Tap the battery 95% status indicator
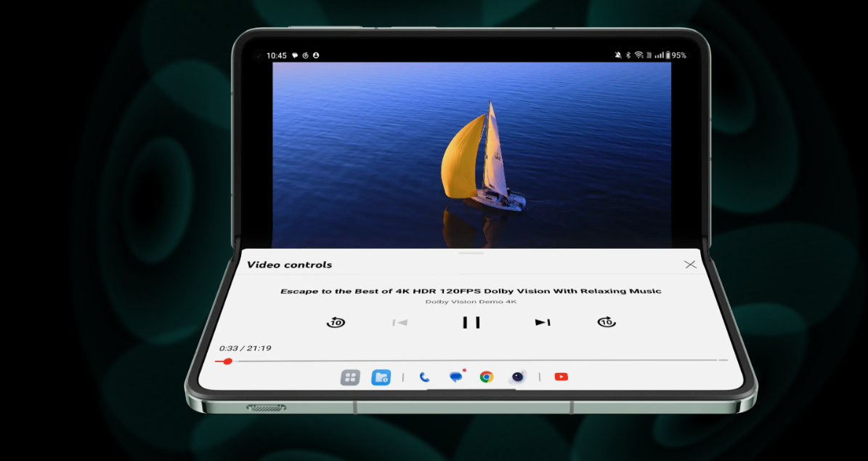Image resolution: width=868 pixels, height=461 pixels. pyautogui.click(x=678, y=55)
